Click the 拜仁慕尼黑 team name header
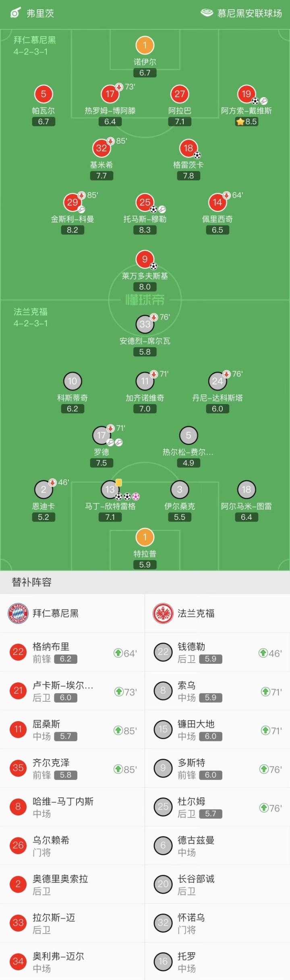The width and height of the screenshot is (290, 980). tap(56, 613)
